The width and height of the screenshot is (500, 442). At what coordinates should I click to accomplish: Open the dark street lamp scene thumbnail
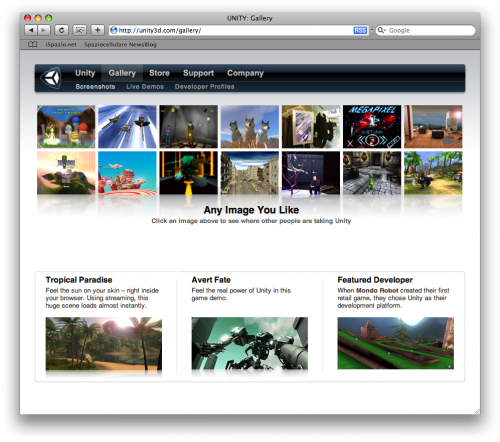pos(188,127)
